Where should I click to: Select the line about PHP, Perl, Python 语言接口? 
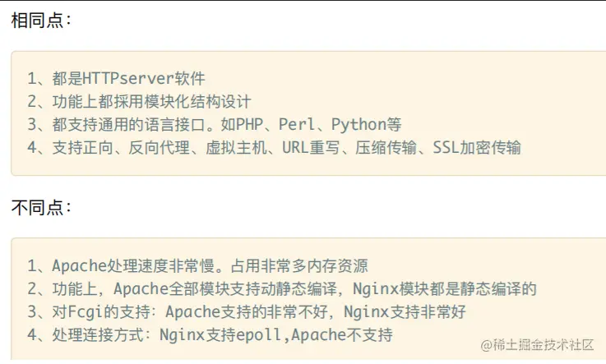(x=215, y=125)
